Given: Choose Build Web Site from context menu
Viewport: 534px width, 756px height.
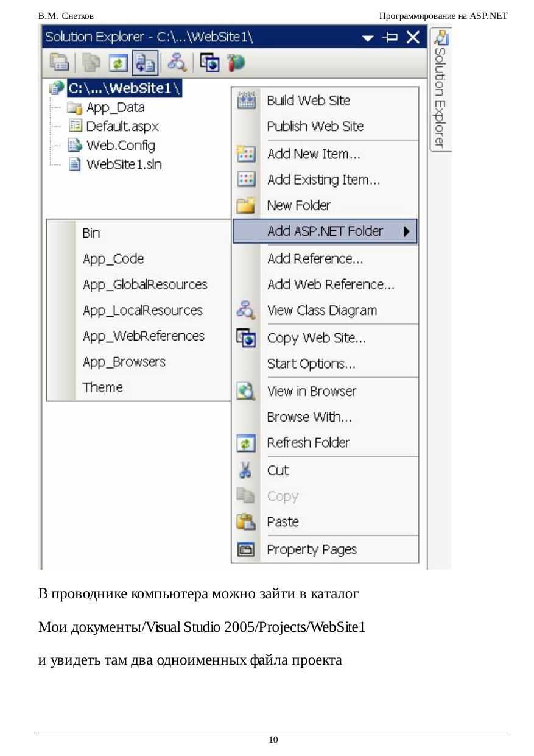Looking at the screenshot, I should [308, 101].
